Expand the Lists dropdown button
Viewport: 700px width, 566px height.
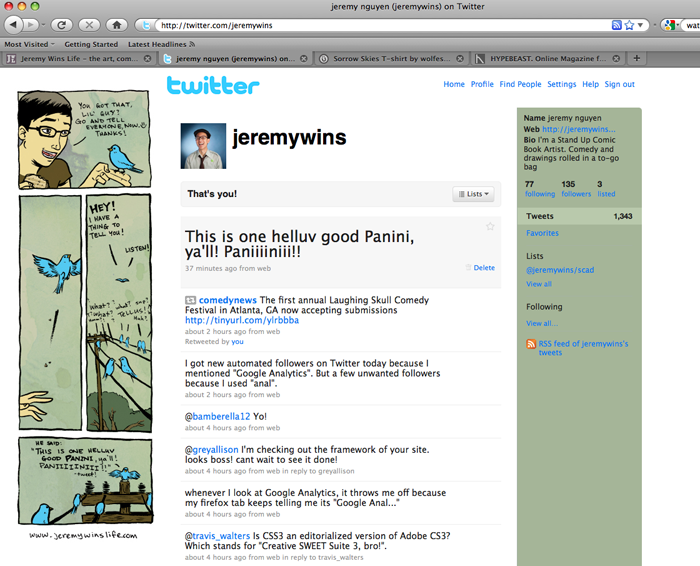(473, 194)
